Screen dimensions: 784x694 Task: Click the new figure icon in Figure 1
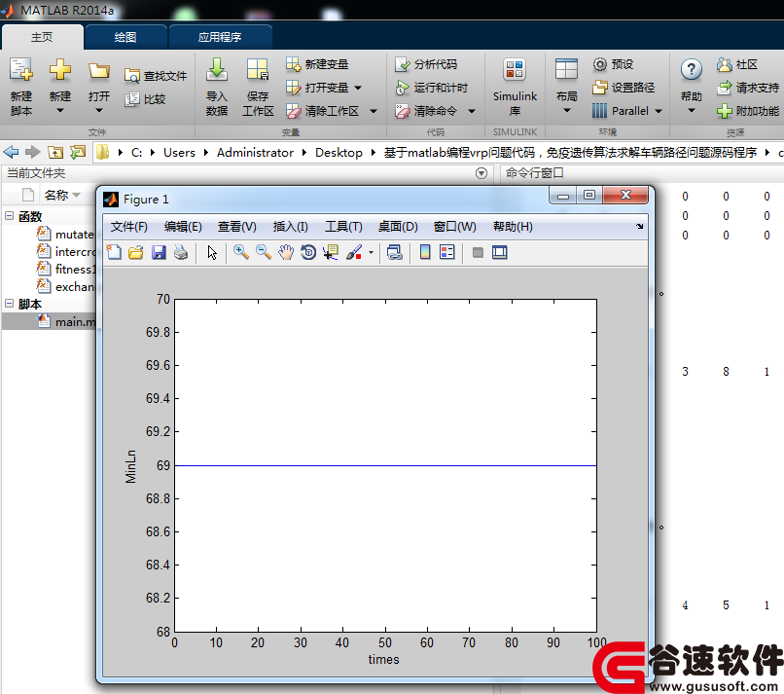pos(114,252)
